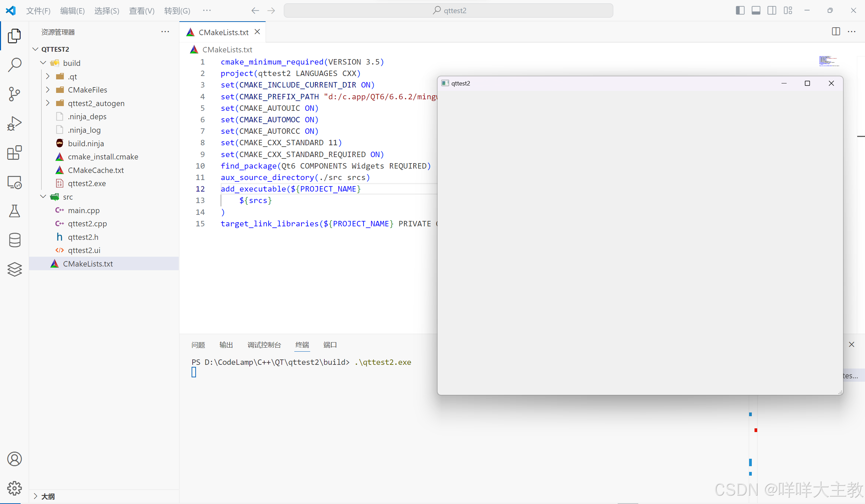Open the Selection menu
865x504 pixels.
point(107,10)
